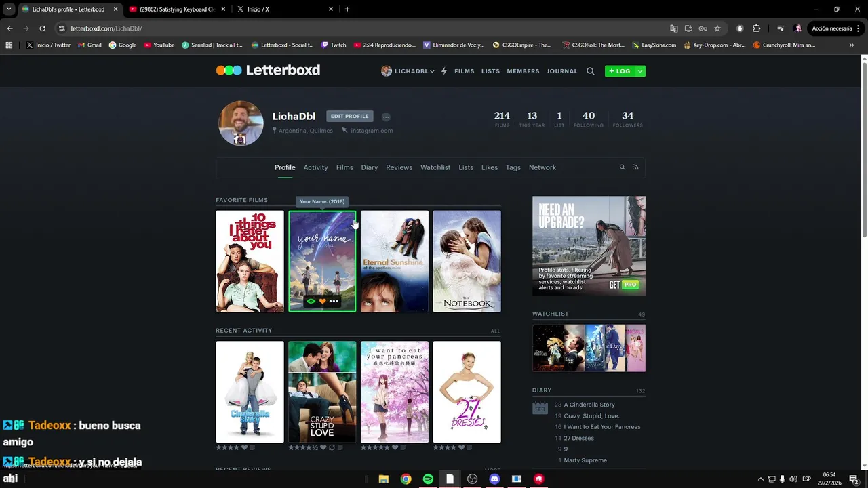Switch to the Watchlist profile tab
Viewport: 868px width, 488px height.
coord(435,167)
